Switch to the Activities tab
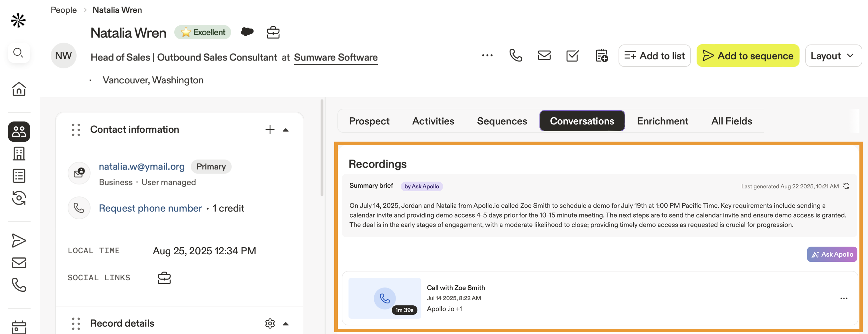 [433, 121]
